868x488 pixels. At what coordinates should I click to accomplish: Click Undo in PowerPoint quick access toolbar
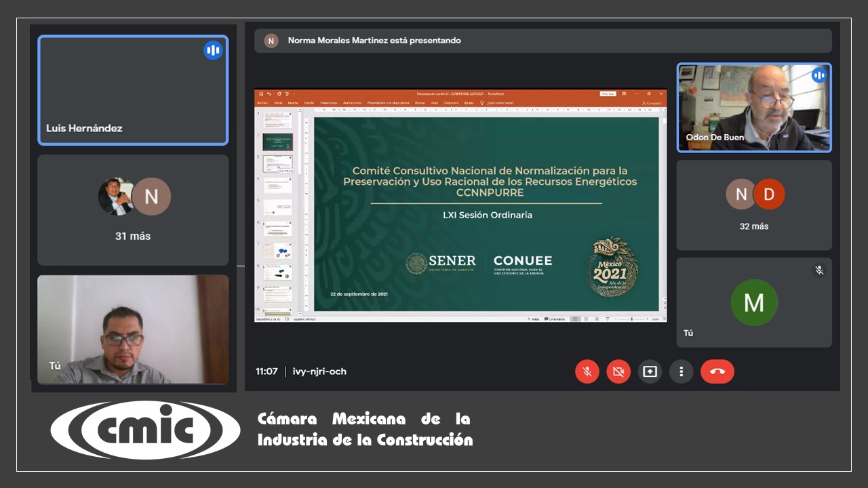(269, 94)
